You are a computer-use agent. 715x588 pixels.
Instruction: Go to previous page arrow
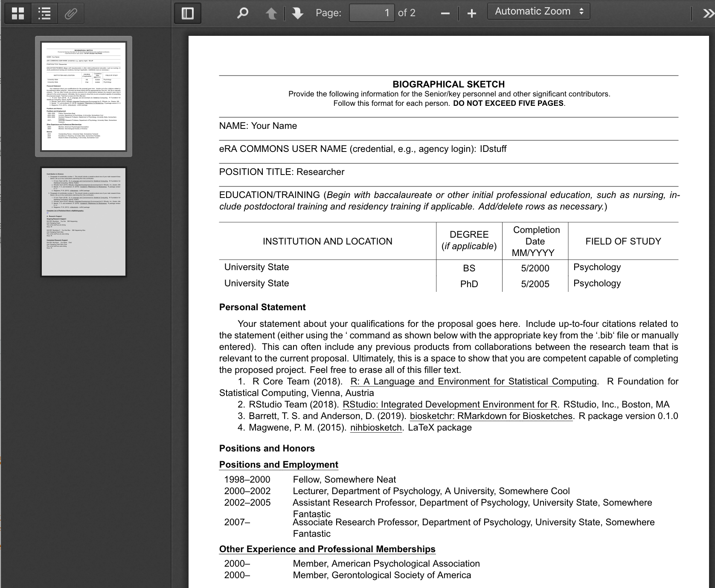pos(271,13)
